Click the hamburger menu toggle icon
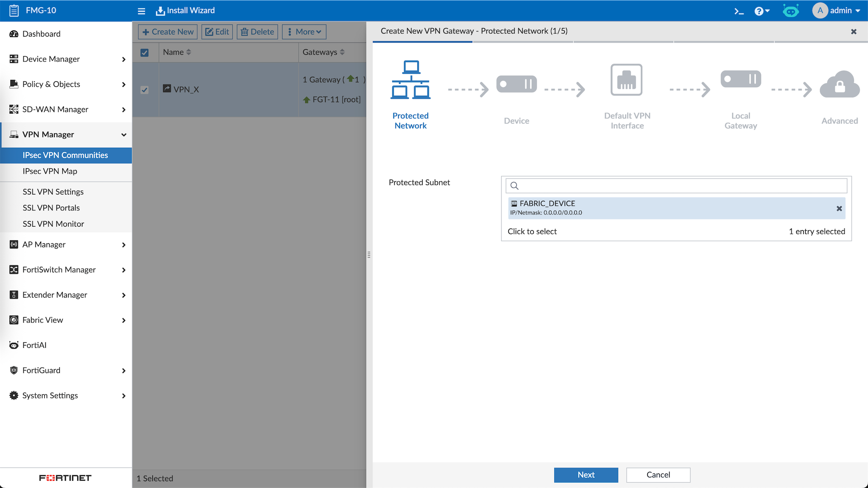This screenshot has height=488, width=868. 142,11
